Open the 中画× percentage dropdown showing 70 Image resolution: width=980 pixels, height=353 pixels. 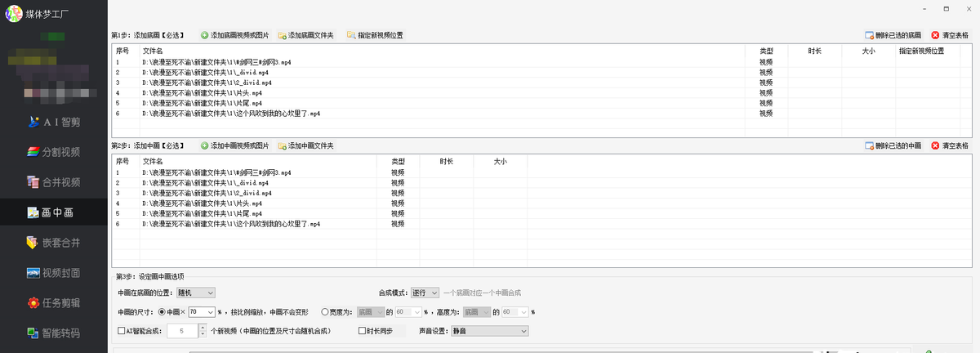point(201,311)
